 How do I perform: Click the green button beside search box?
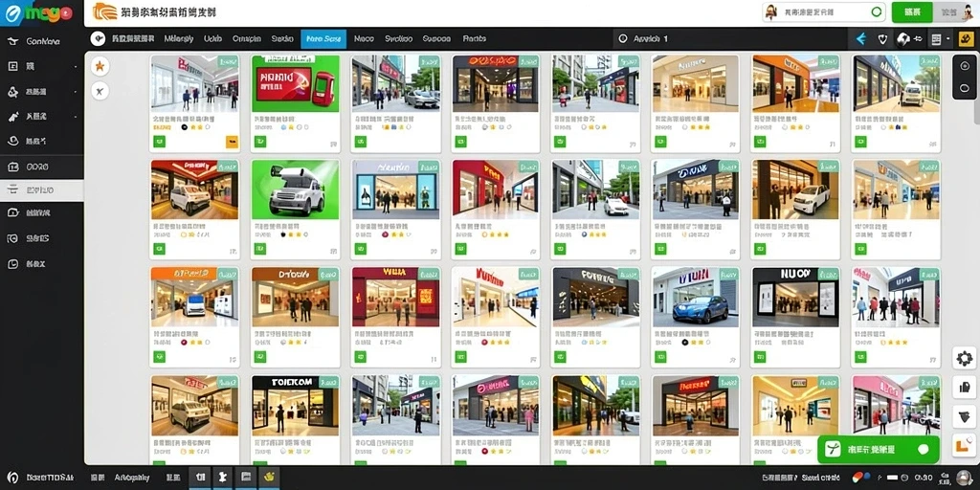(x=912, y=11)
